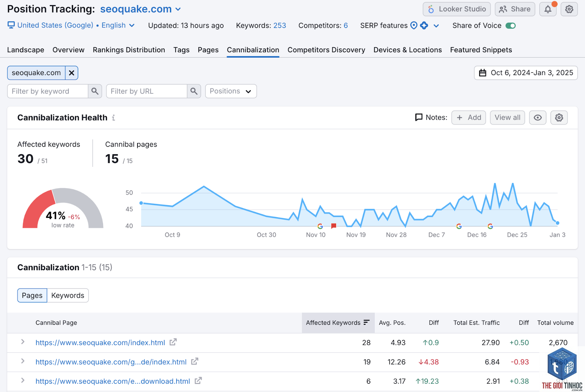Remove the seoquake.com filter chip
The width and height of the screenshot is (585, 392).
(x=72, y=73)
